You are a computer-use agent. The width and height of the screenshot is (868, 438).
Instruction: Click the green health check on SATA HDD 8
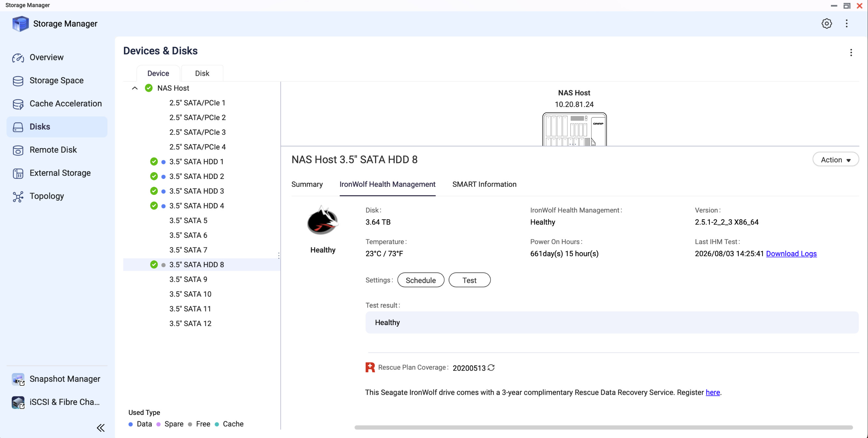click(x=154, y=265)
